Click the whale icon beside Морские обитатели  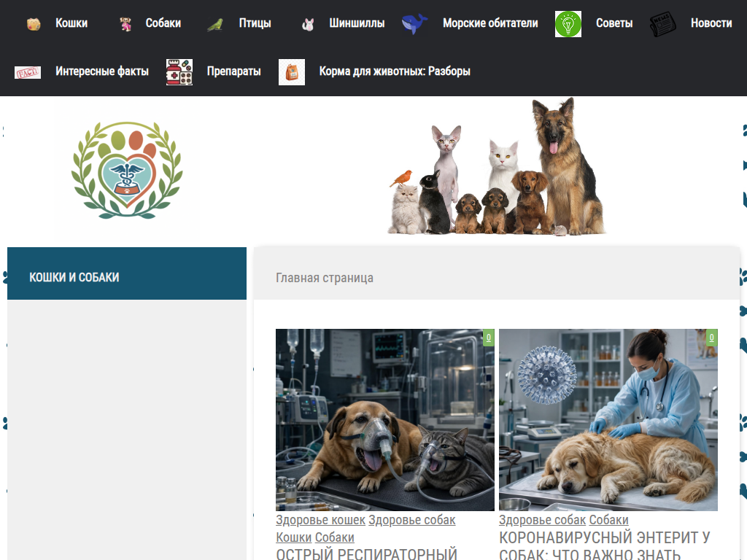414,24
